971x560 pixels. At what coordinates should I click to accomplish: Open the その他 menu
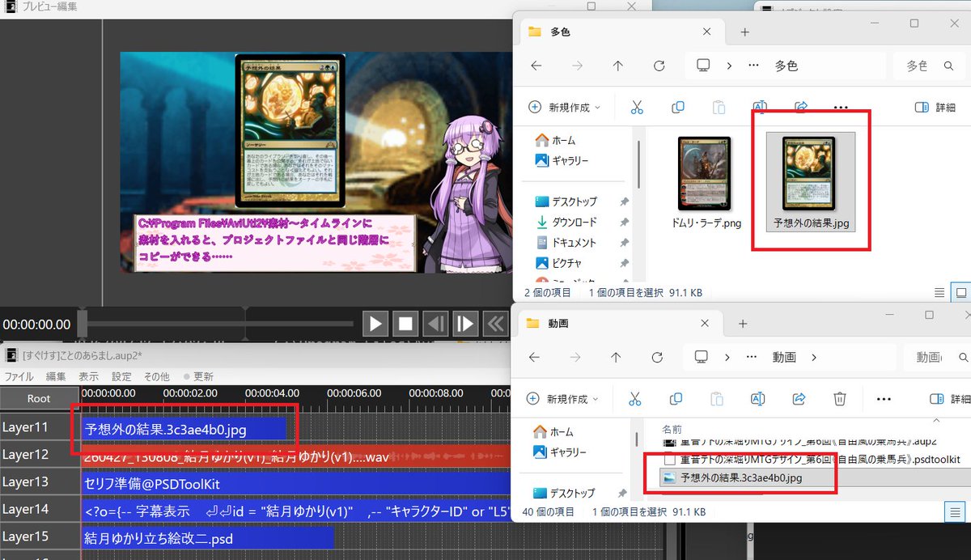[x=157, y=376]
